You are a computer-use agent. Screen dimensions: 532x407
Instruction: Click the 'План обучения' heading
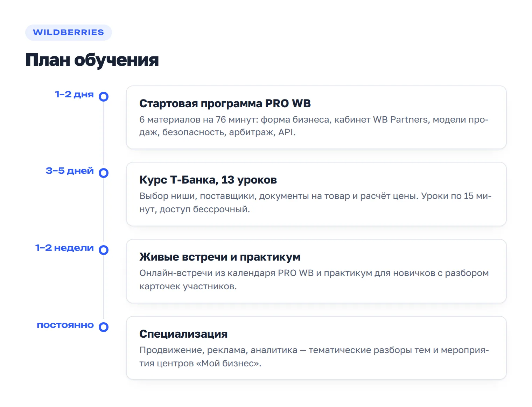pos(92,60)
